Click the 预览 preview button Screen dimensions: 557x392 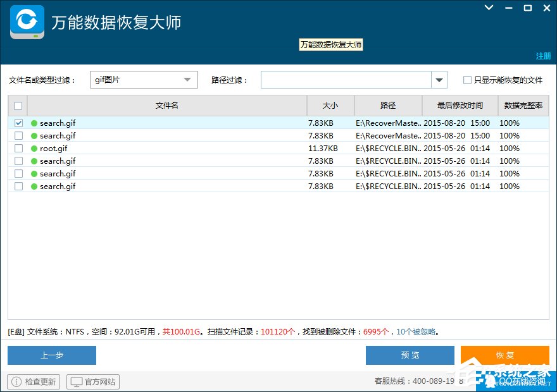tap(410, 355)
